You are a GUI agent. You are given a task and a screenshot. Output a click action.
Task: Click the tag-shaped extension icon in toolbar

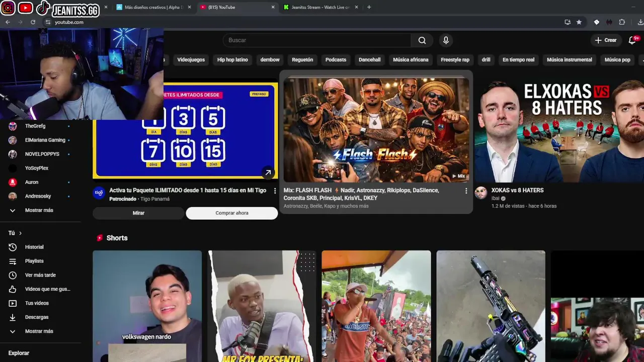pyautogui.click(x=597, y=22)
